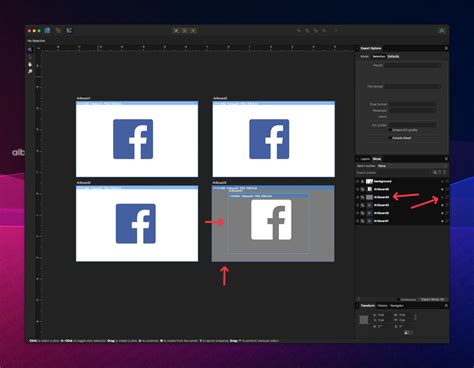Open the Transform panel tab

pos(368,305)
